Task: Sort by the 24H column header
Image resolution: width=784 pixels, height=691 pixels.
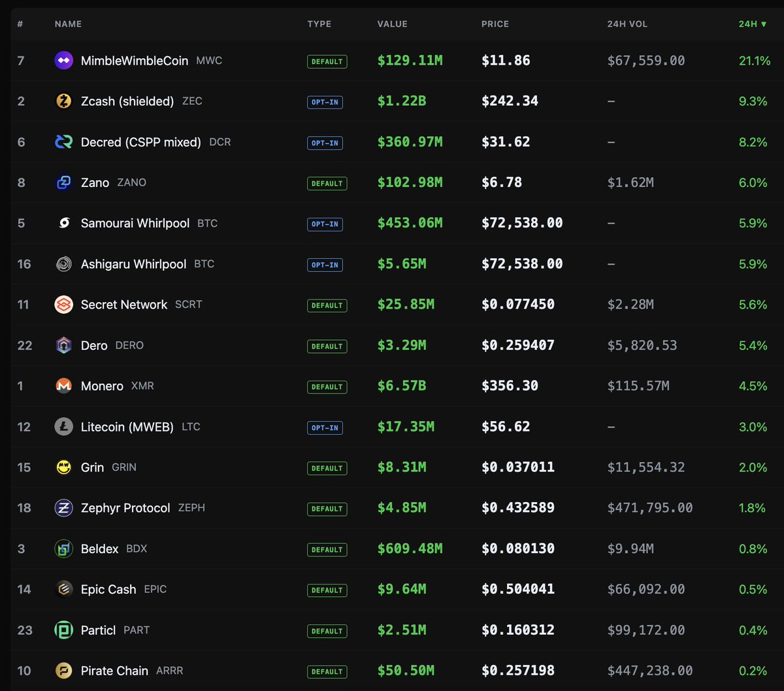Action: click(753, 24)
